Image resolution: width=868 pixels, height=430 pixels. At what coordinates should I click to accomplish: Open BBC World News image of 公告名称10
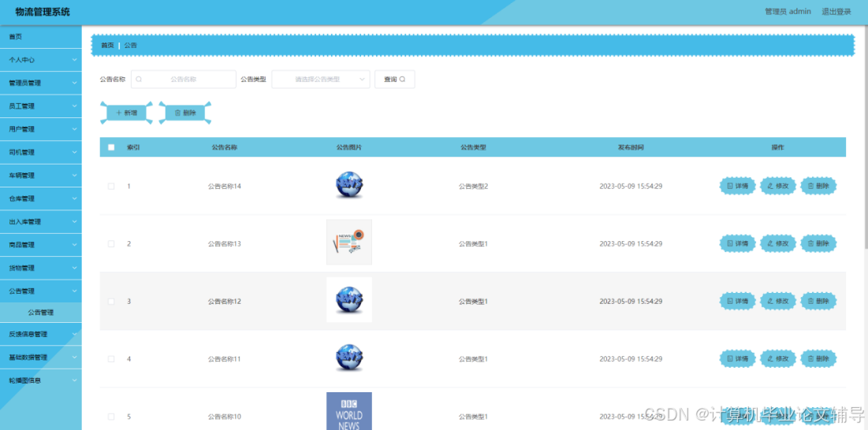[x=349, y=410]
